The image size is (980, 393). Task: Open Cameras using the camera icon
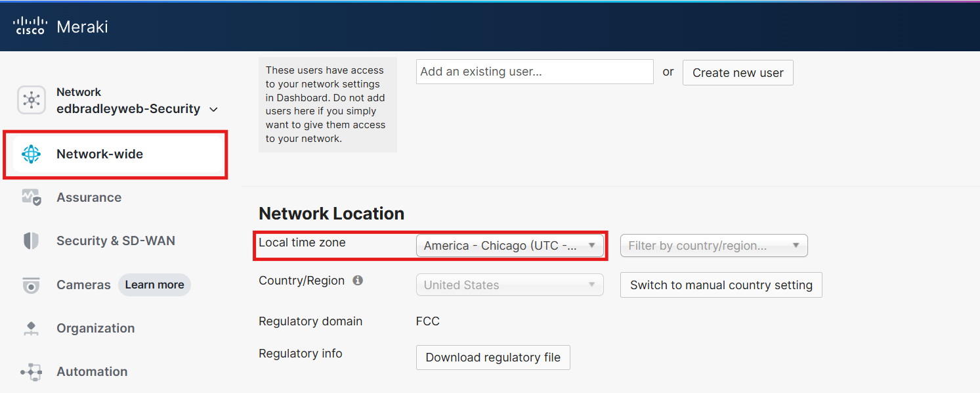[x=31, y=285]
